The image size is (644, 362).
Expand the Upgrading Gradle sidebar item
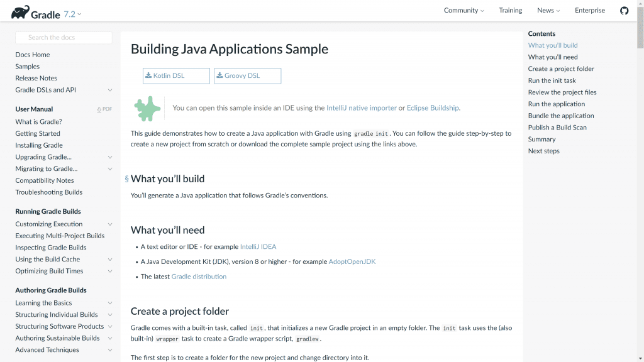point(110,157)
